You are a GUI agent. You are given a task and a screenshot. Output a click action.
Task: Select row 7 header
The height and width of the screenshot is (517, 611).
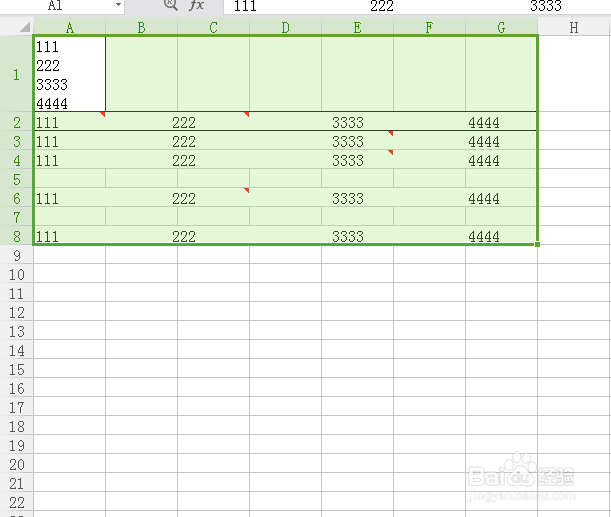pos(16,217)
